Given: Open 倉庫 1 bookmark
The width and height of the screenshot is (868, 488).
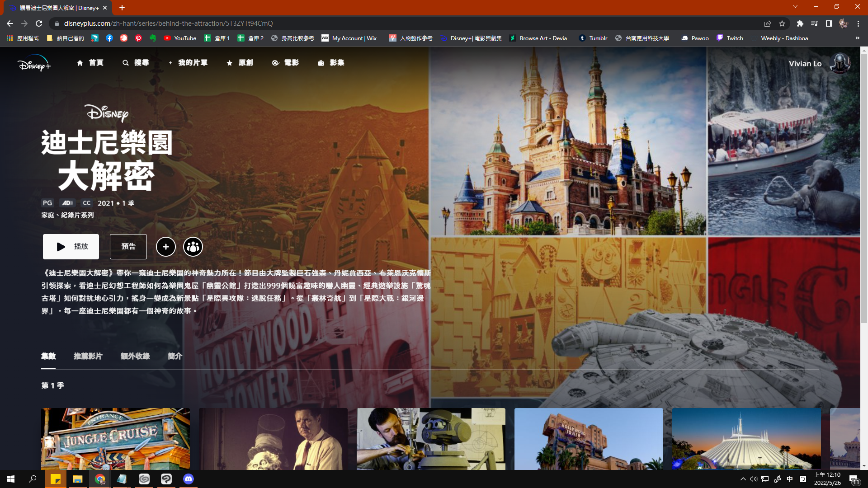Looking at the screenshot, I should (217, 38).
